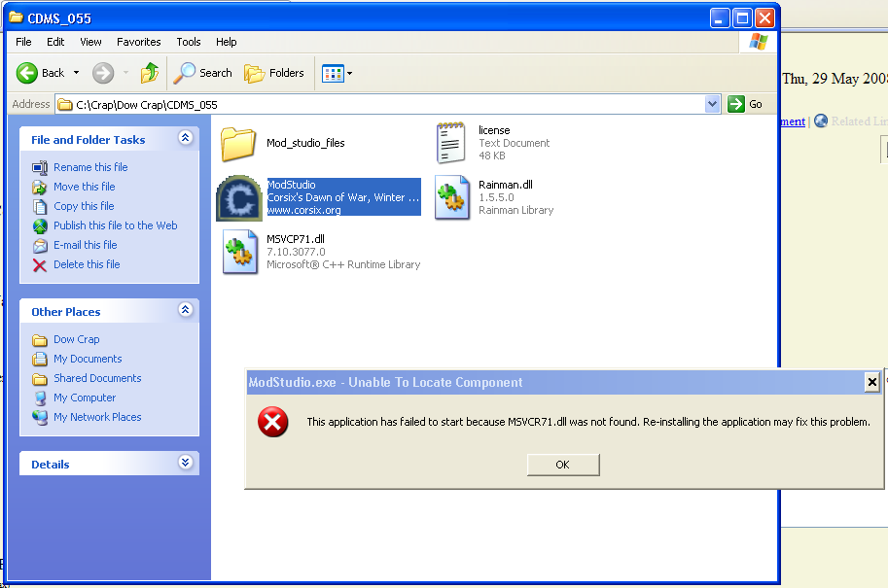Expand the Address bar dropdown
The width and height of the screenshot is (888, 588).
point(712,104)
